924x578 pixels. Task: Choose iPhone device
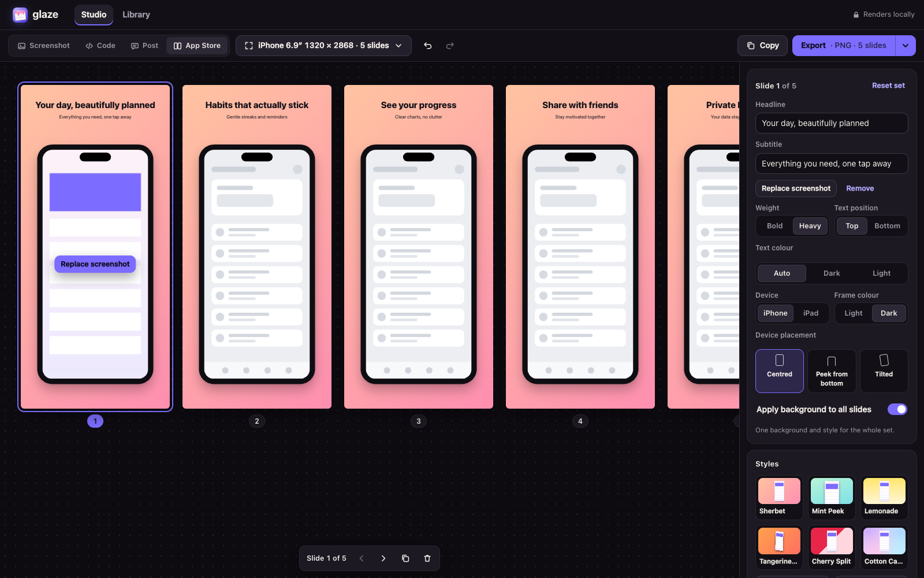click(x=775, y=313)
